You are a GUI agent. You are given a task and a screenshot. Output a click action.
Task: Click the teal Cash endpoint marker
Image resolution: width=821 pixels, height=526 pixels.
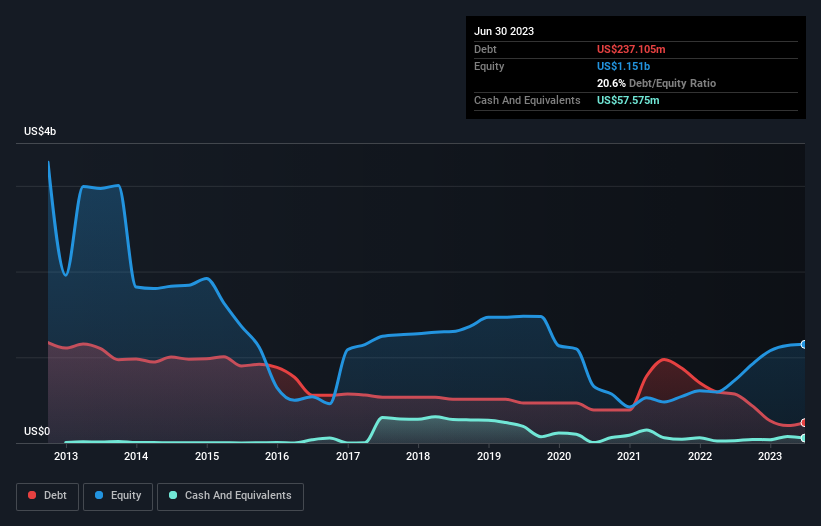tap(804, 438)
